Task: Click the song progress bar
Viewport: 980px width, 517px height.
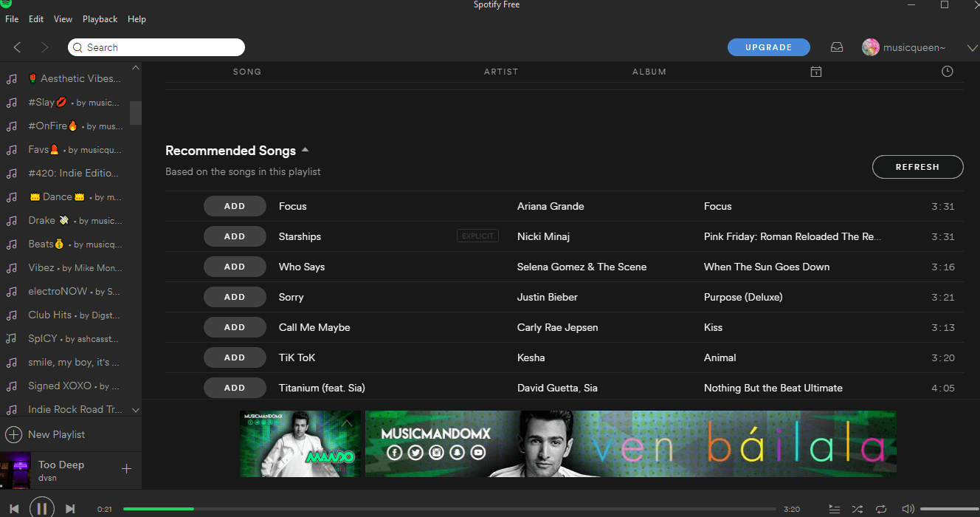Action: (x=449, y=509)
